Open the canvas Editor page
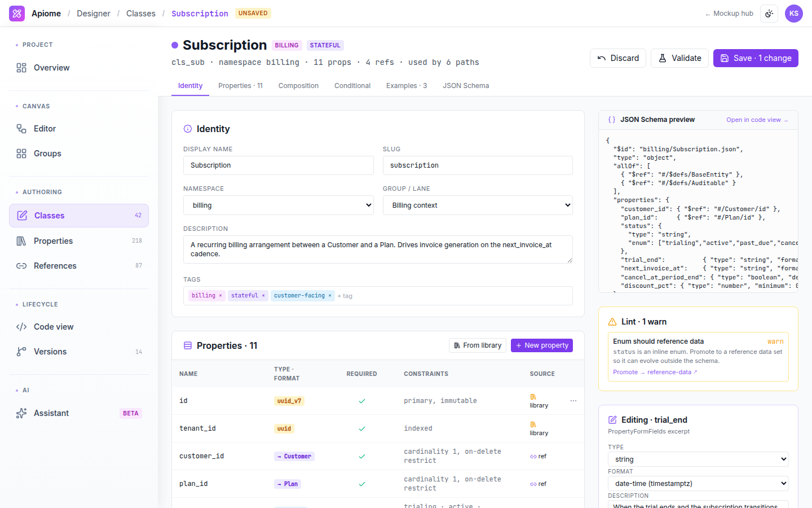Screen dimensions: 812x508 pos(79,129)
